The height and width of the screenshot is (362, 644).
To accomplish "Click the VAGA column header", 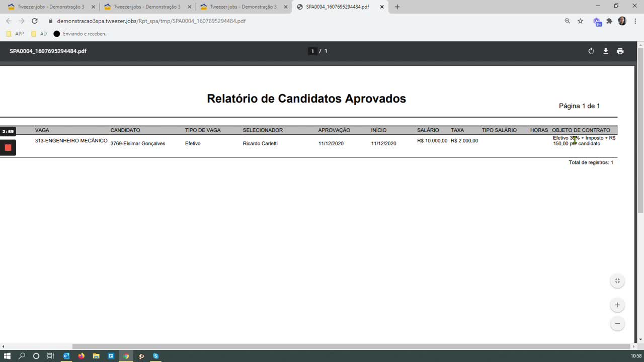I will [x=42, y=130].
